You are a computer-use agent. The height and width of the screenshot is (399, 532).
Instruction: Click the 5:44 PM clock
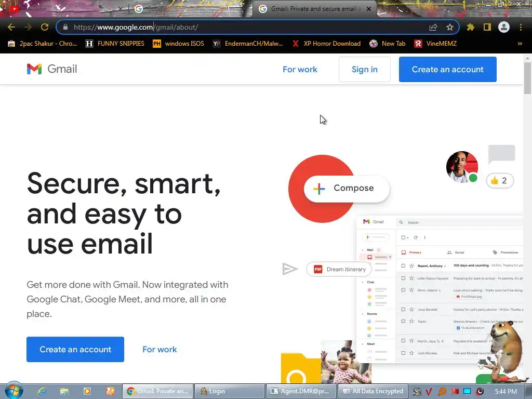[x=506, y=392]
